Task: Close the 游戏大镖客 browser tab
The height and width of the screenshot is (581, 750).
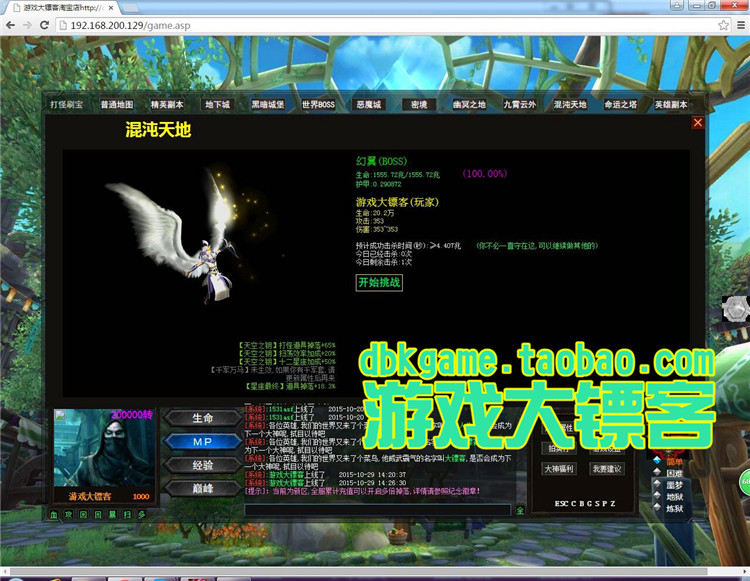Action: (111, 8)
